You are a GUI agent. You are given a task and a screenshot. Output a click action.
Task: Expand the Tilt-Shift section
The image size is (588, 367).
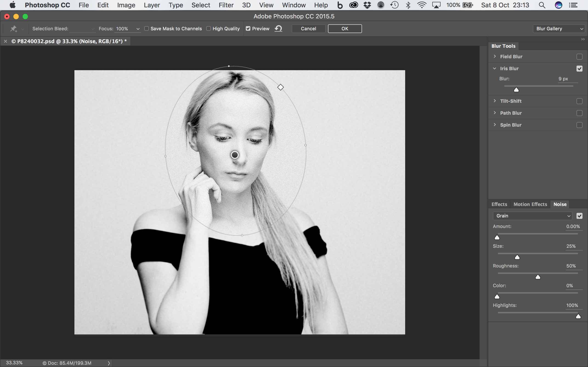[495, 101]
